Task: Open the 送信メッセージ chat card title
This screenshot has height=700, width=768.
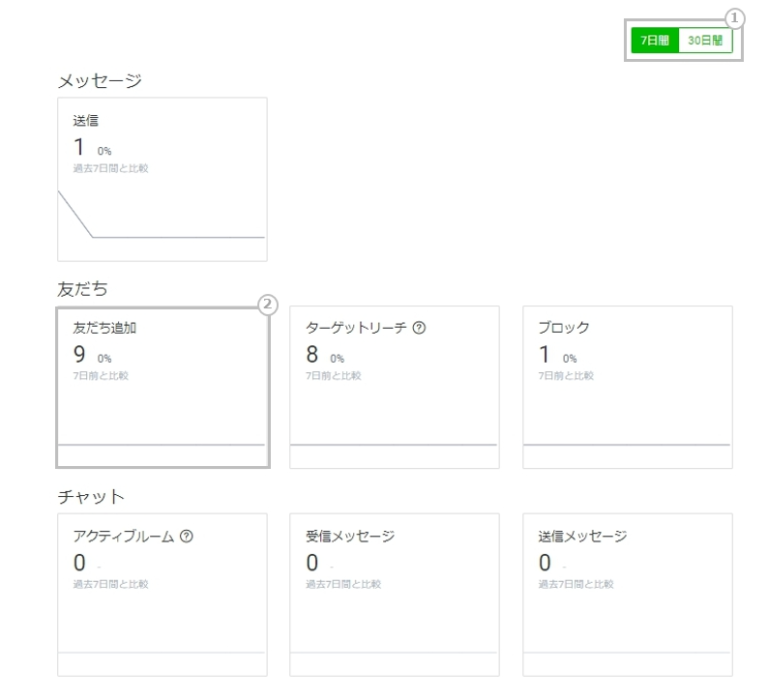Action: click(582, 536)
